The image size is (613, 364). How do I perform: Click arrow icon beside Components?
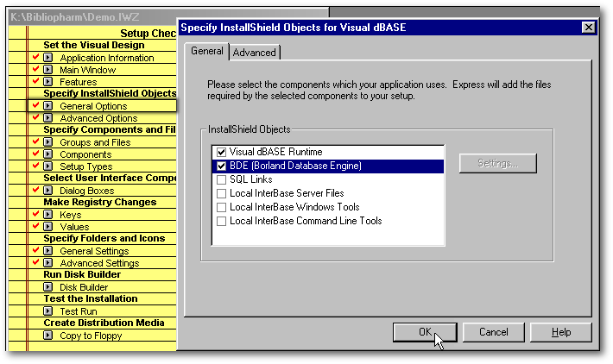47,154
